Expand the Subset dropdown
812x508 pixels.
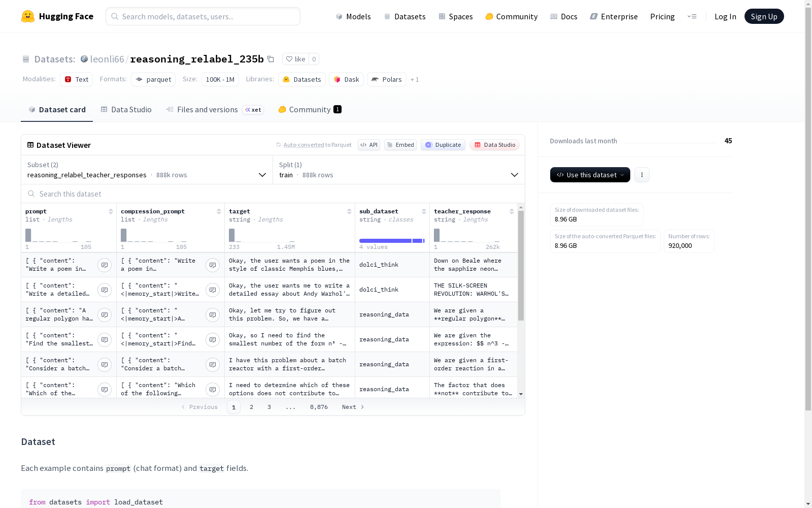(147, 170)
